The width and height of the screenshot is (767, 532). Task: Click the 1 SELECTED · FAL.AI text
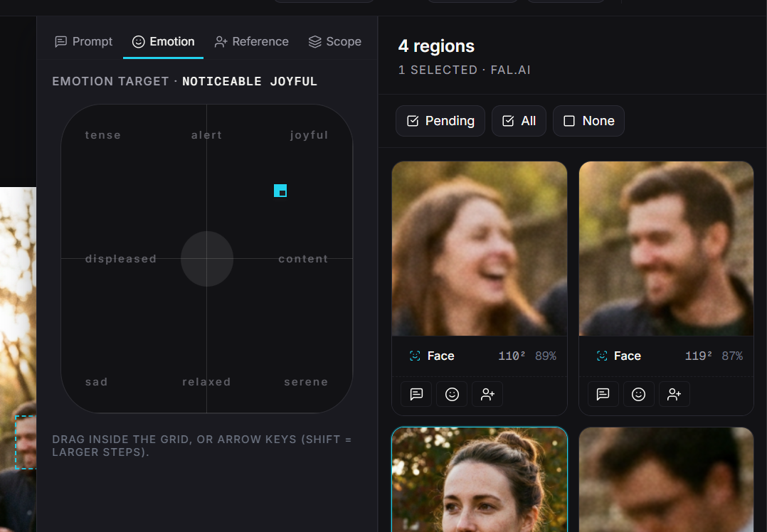[x=464, y=70]
